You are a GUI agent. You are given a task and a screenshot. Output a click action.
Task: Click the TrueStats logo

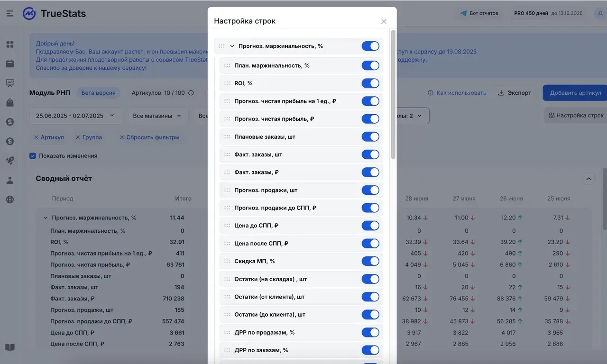54,13
